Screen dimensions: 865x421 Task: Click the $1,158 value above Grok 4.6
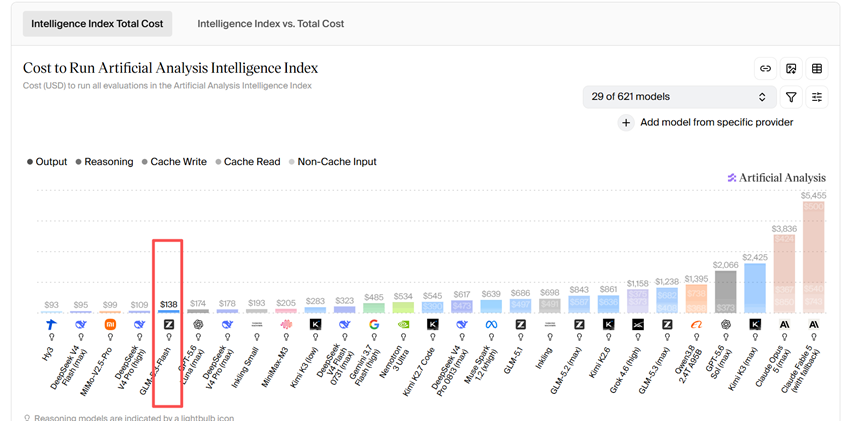(x=638, y=284)
